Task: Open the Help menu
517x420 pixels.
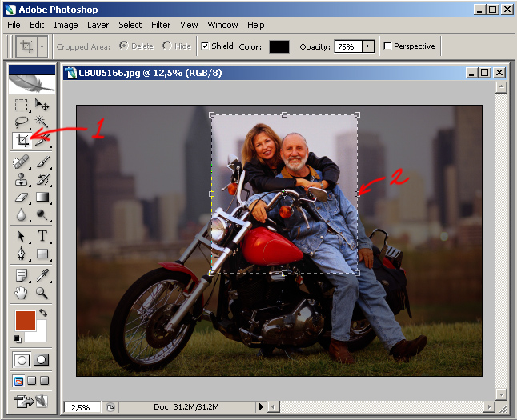Action: coord(256,25)
